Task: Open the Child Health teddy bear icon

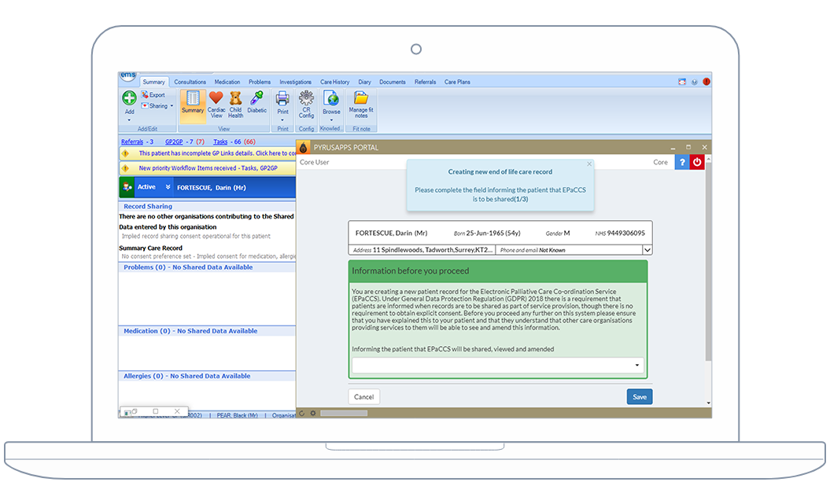Action: pyautogui.click(x=235, y=97)
